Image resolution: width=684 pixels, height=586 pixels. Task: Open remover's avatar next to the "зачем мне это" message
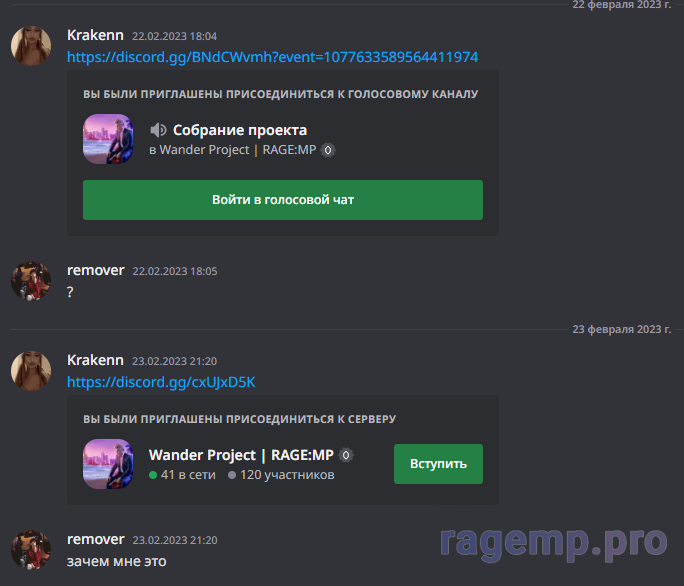(x=31, y=550)
